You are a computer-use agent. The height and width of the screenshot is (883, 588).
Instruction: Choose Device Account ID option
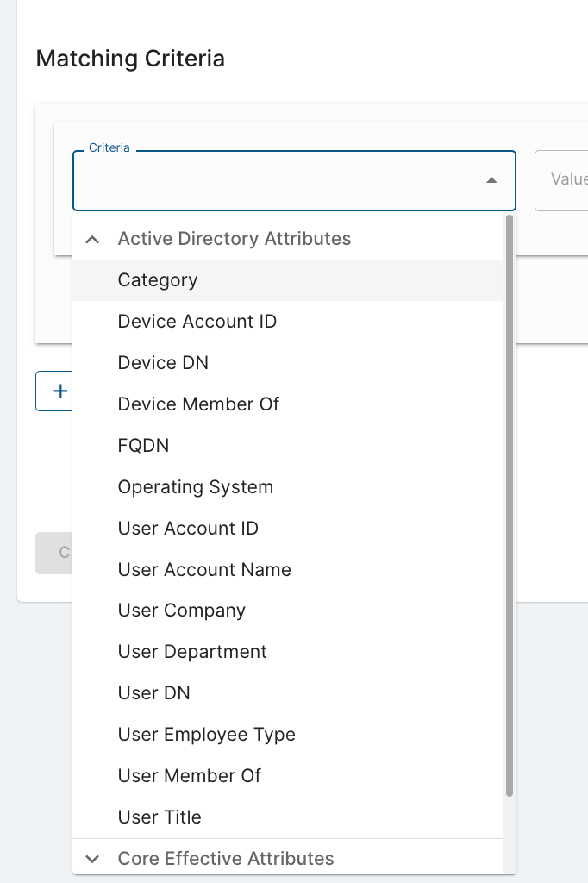(x=197, y=322)
